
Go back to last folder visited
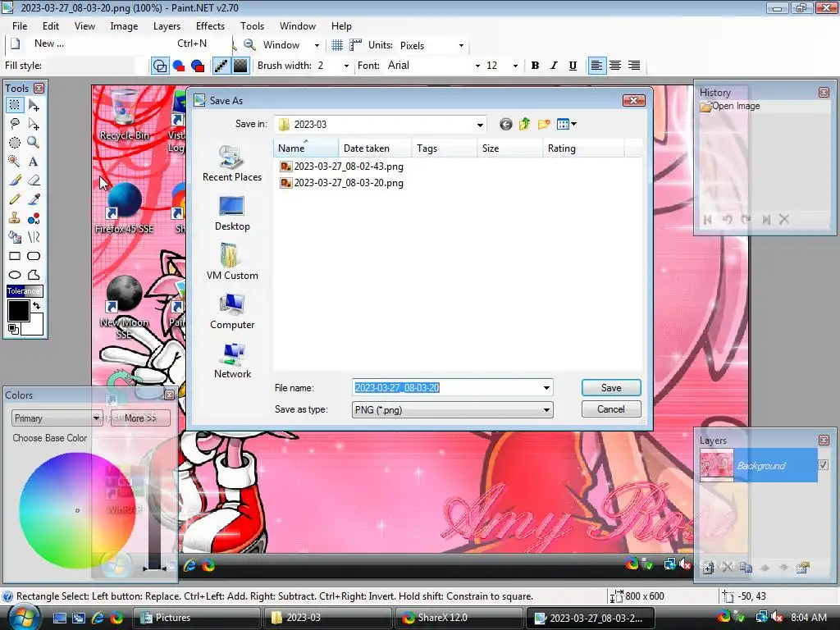[x=505, y=125]
